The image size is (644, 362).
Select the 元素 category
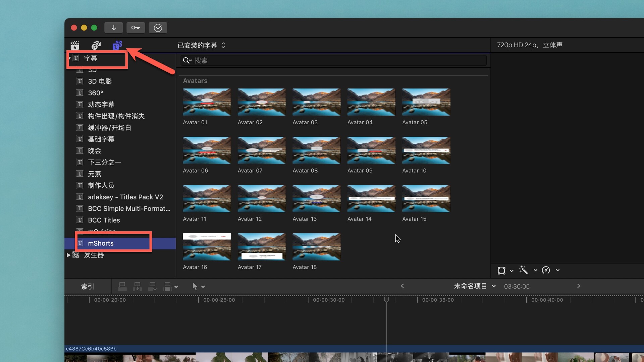(x=121, y=174)
